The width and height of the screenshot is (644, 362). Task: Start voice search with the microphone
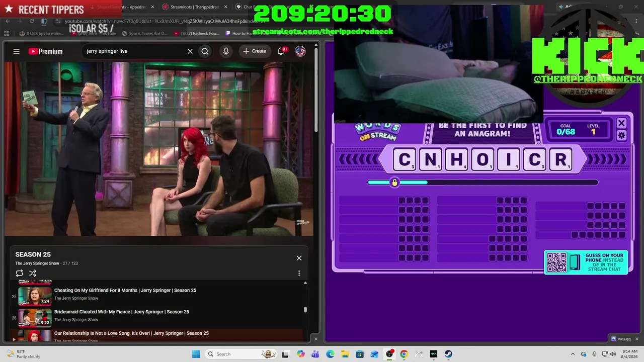(226, 51)
